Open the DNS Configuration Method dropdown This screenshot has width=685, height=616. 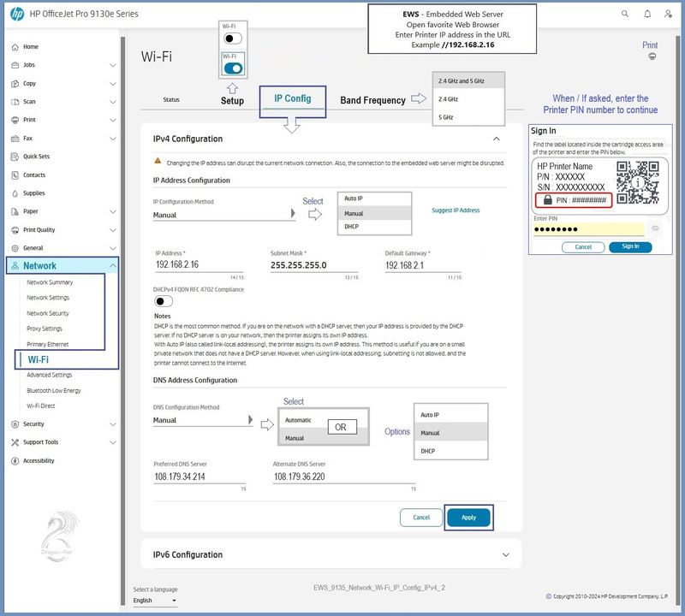[203, 420]
